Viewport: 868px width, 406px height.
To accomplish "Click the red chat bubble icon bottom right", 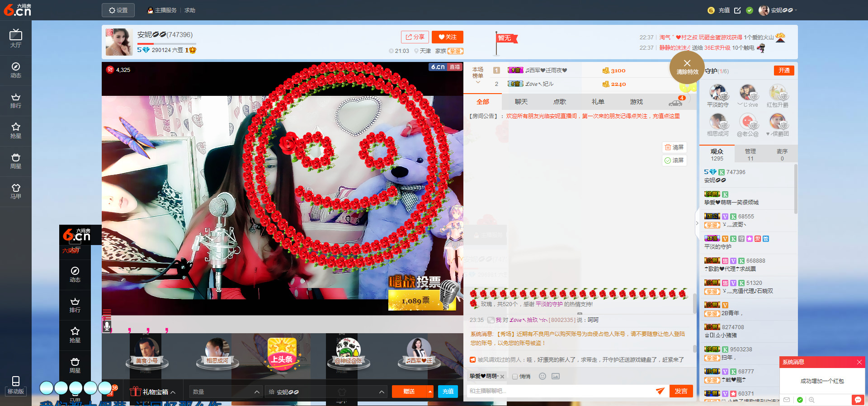I will tap(858, 400).
